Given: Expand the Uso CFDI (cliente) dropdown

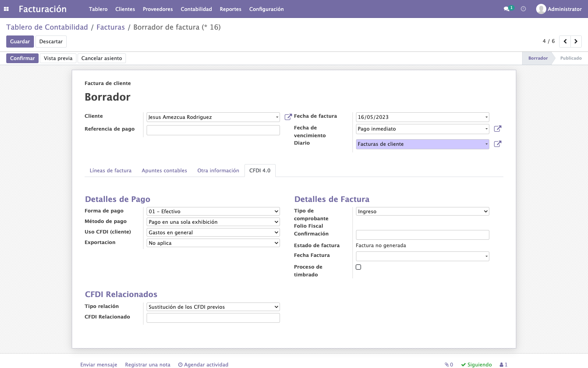Looking at the screenshot, I should click(213, 232).
